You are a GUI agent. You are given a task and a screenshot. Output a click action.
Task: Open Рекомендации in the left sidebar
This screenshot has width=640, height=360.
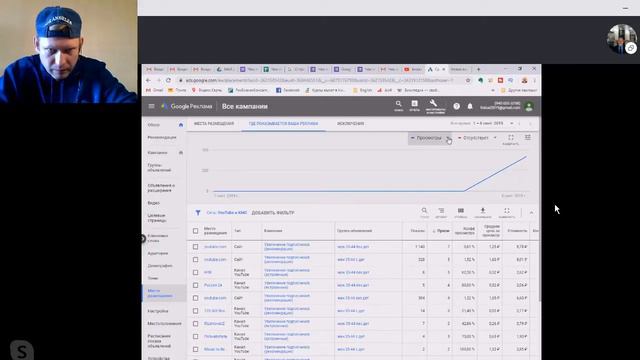pyautogui.click(x=162, y=138)
